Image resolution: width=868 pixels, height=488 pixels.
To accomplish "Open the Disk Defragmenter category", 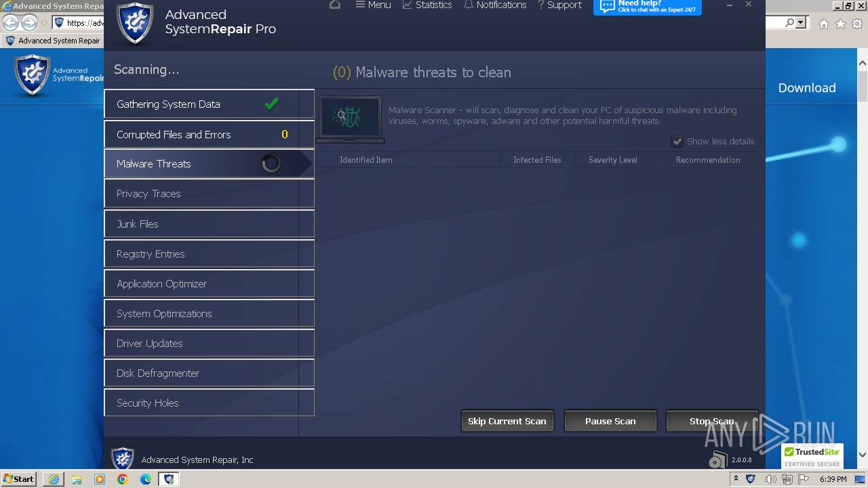I will (x=209, y=373).
